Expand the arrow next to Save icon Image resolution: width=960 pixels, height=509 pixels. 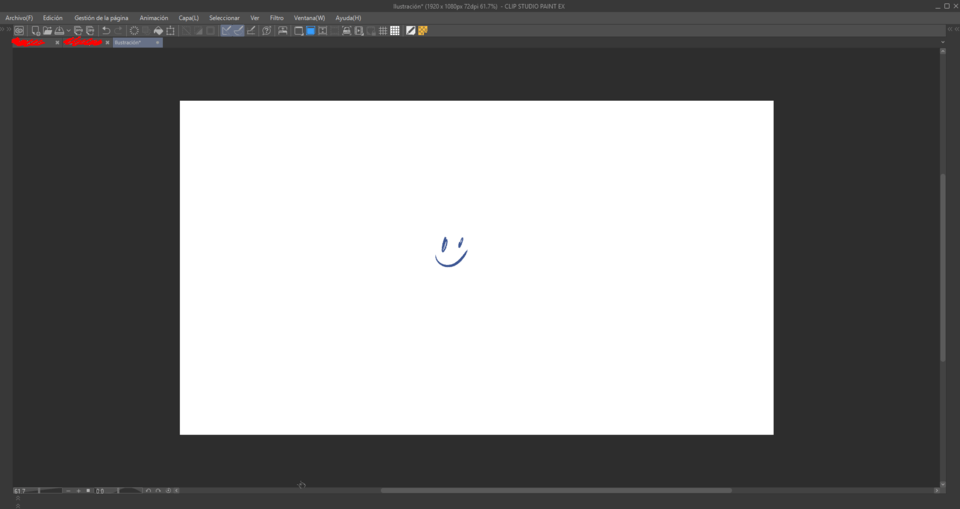(69, 31)
